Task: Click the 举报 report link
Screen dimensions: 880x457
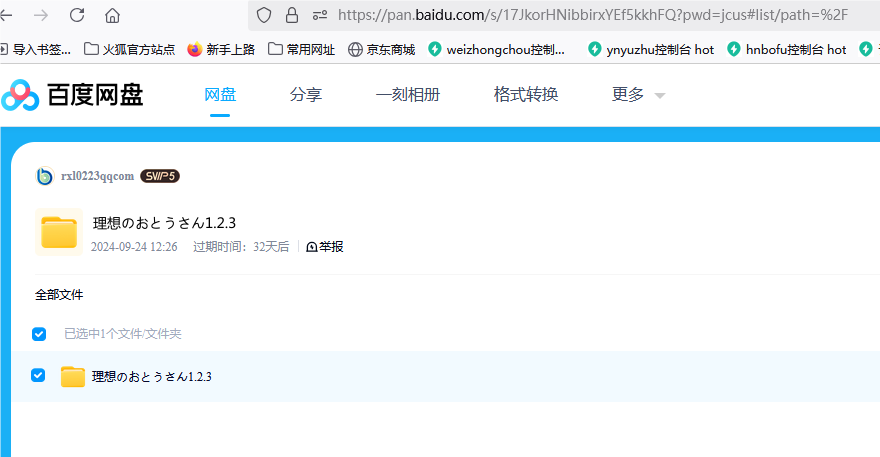Action: tap(325, 247)
